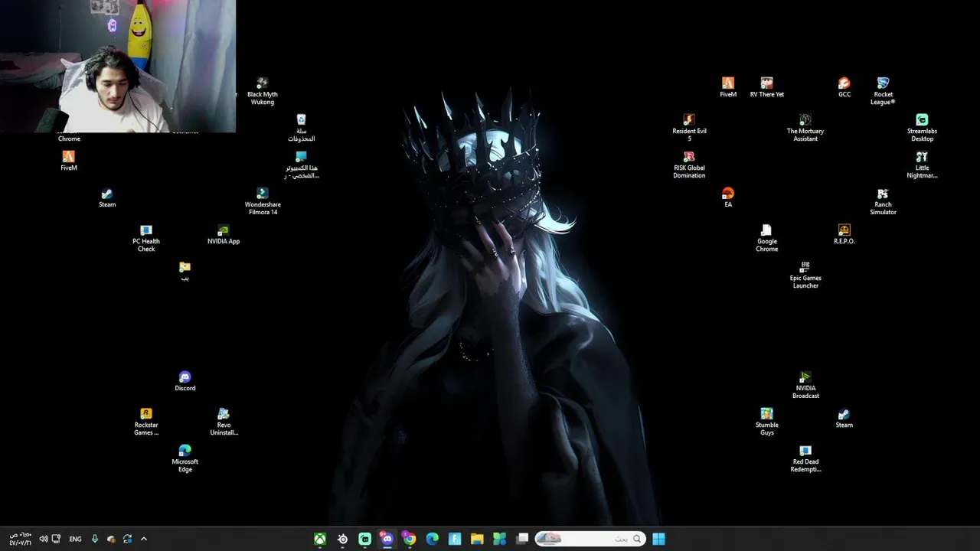Open Streamlabs Desktop shortcut
This screenshot has width=980, height=551.
point(922,127)
